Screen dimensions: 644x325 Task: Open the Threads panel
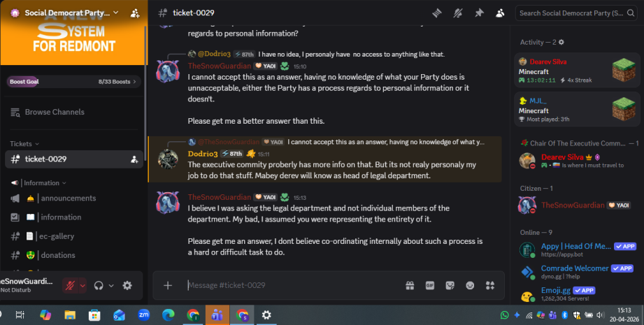click(x=437, y=13)
